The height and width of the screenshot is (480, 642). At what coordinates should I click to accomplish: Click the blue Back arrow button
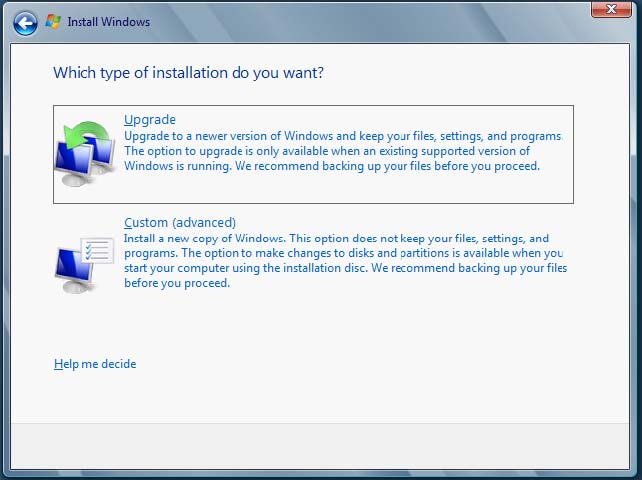click(25, 21)
